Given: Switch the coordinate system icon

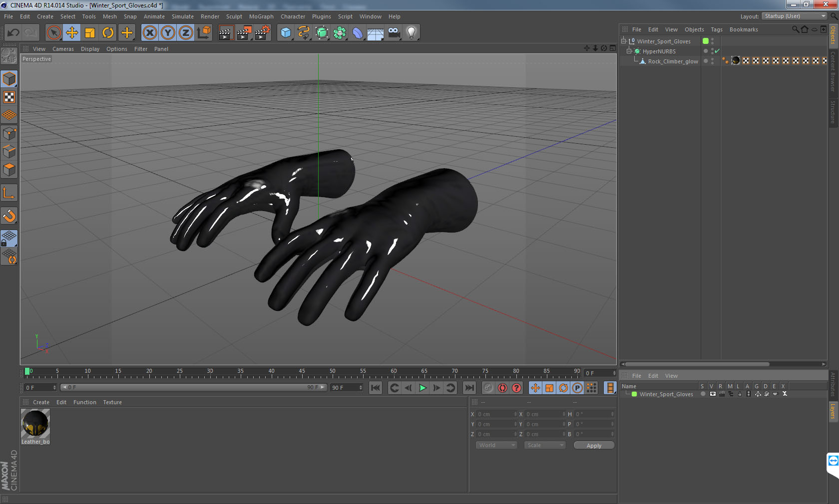Looking at the screenshot, I should tap(204, 33).
